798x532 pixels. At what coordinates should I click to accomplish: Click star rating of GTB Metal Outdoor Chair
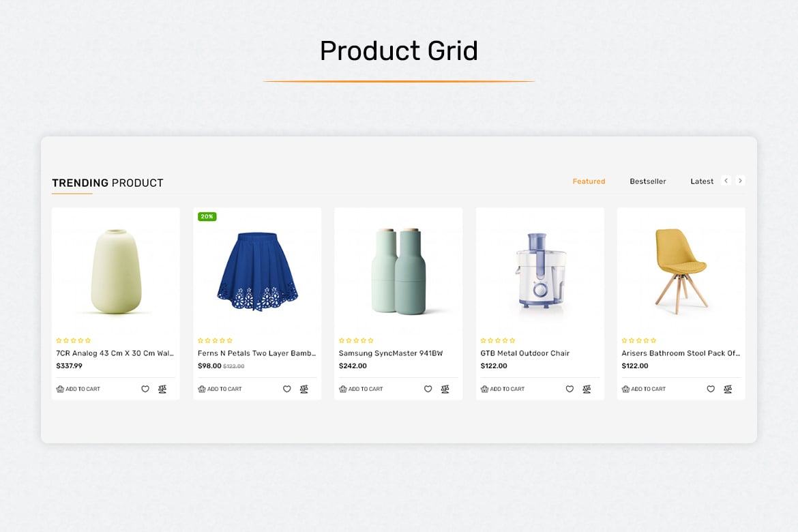[498, 340]
